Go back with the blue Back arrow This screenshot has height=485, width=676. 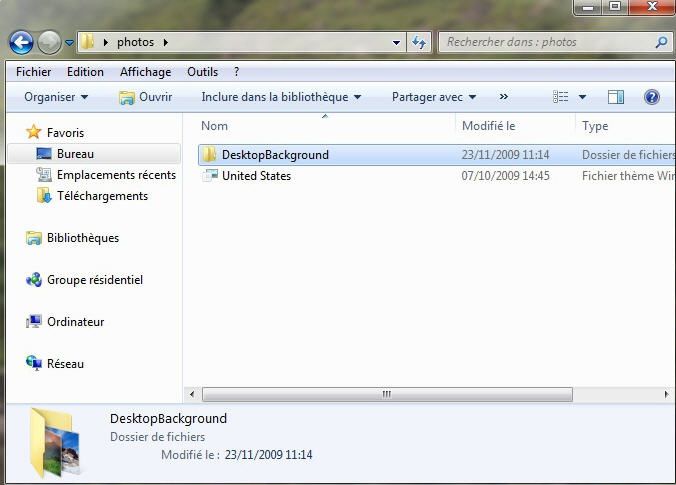pyautogui.click(x=21, y=42)
